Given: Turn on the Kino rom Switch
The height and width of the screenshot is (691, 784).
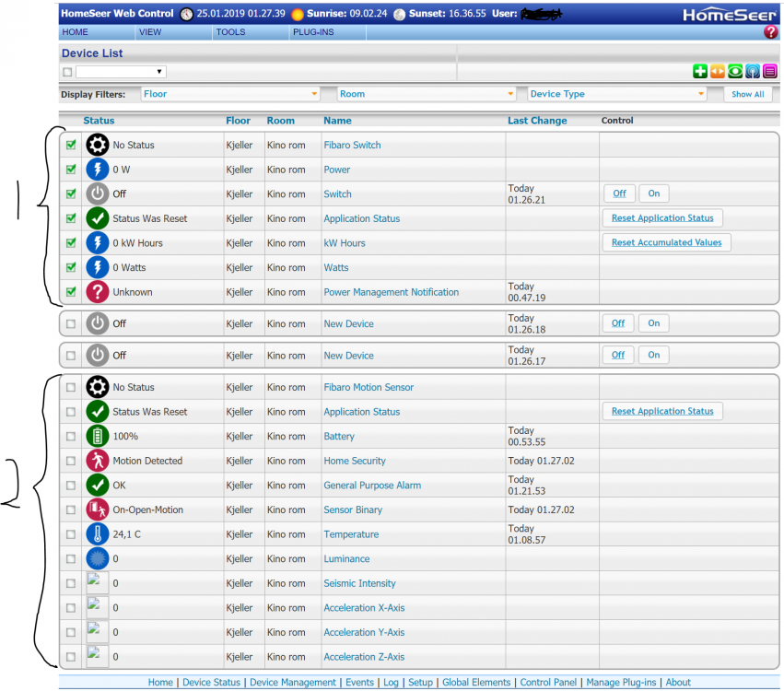Looking at the screenshot, I should coord(654,193).
